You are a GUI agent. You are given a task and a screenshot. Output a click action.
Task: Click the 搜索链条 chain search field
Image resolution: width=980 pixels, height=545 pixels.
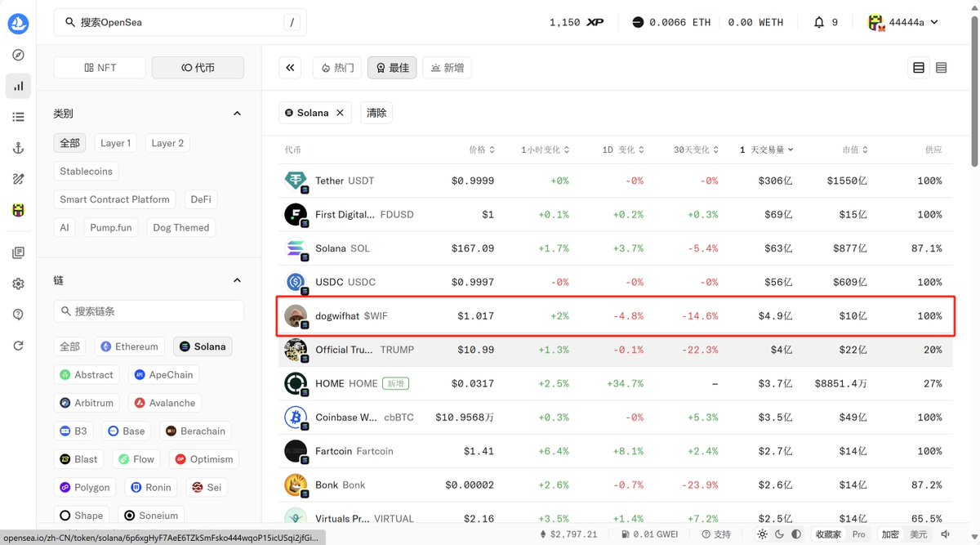(x=149, y=311)
